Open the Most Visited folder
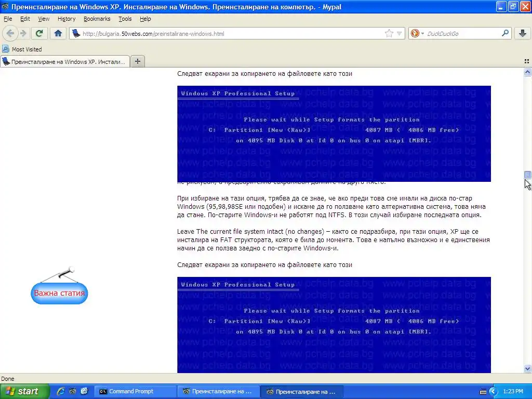Image resolution: width=532 pixels, height=399 pixels. click(x=22, y=49)
